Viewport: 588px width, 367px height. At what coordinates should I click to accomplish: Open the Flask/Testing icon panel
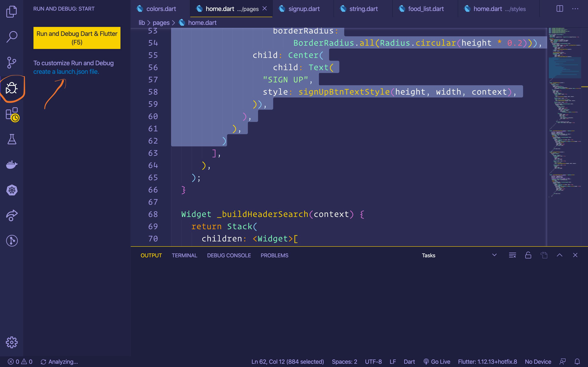(11, 139)
